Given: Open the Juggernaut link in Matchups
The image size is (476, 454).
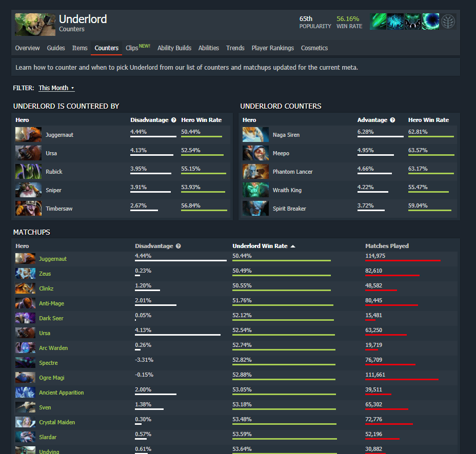Looking at the screenshot, I should click(x=53, y=259).
